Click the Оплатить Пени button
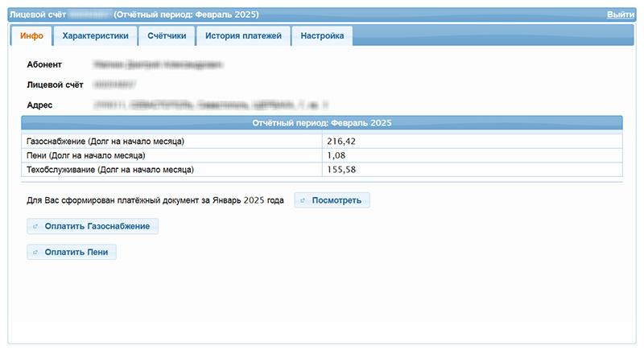Screen dimensions: 644x362 (x=72, y=252)
